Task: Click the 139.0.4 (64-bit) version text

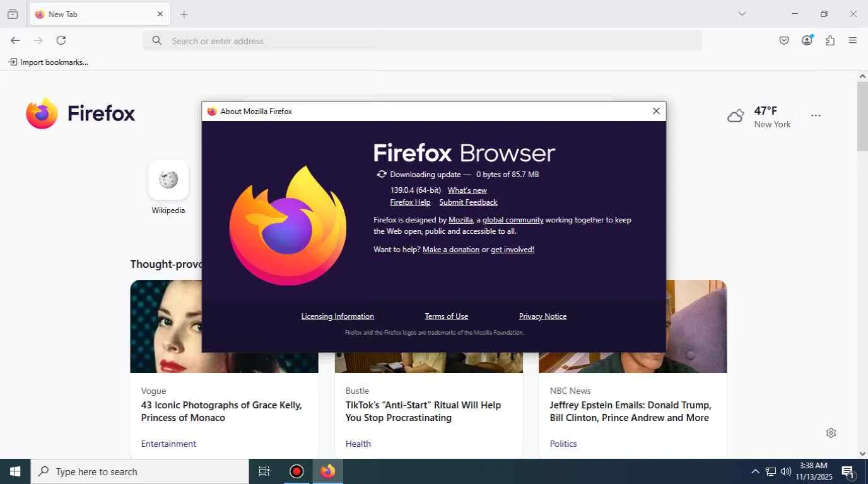Action: click(x=416, y=190)
